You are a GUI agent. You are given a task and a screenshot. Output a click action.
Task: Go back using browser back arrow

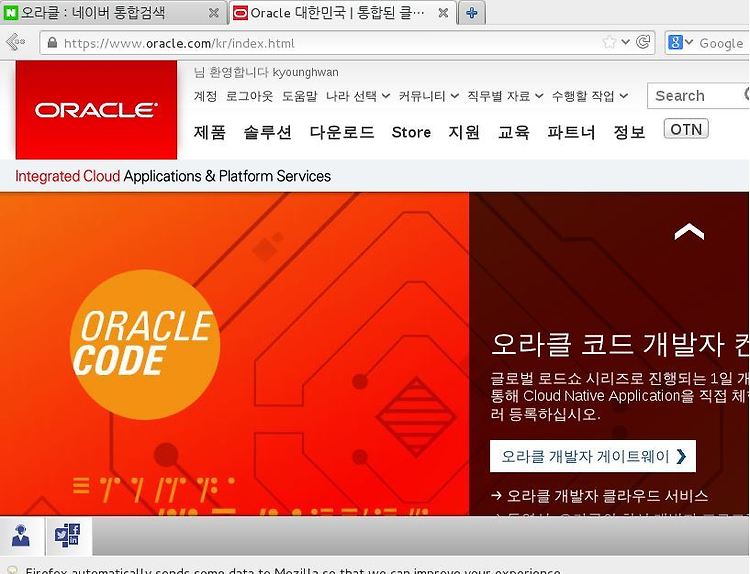(x=16, y=43)
